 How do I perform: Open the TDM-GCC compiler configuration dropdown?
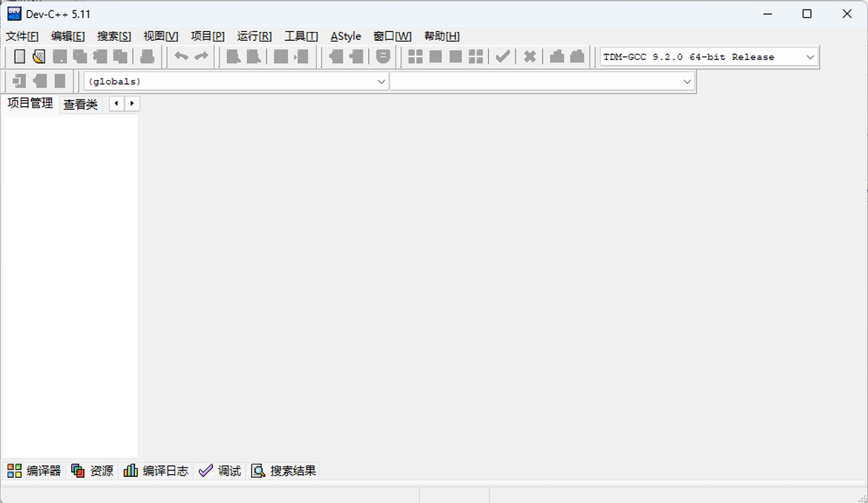(x=809, y=56)
